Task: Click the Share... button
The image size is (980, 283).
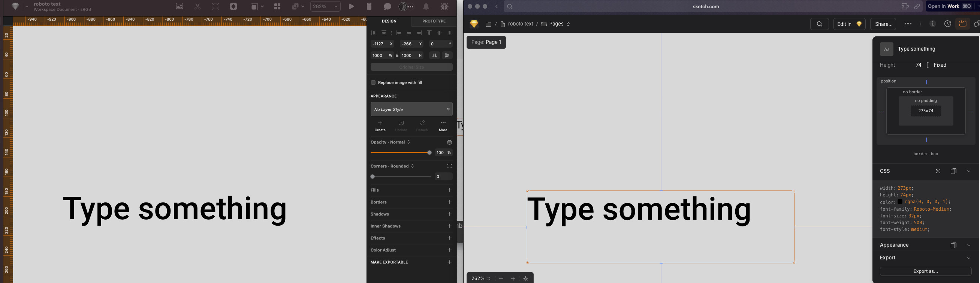Action: pos(883,24)
